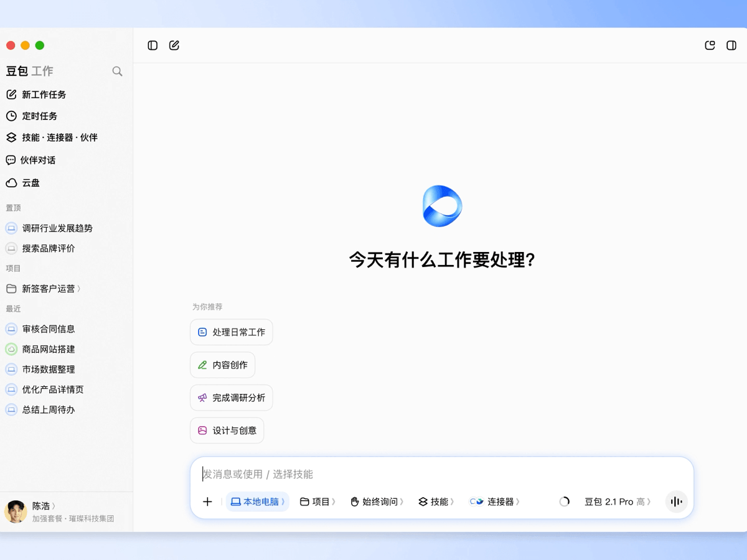The height and width of the screenshot is (560, 747).
Task: Click the 最近 section label
Action: pyautogui.click(x=13, y=309)
